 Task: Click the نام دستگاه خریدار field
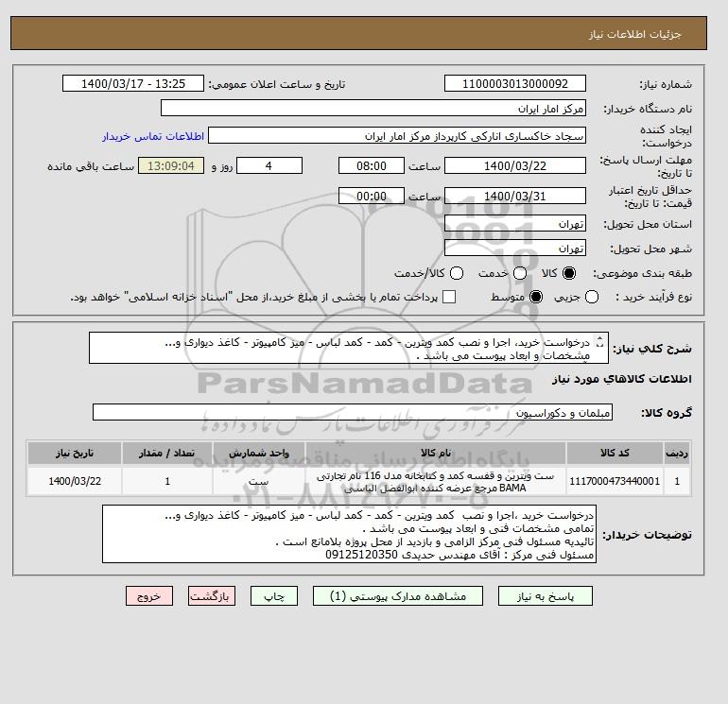373,108
